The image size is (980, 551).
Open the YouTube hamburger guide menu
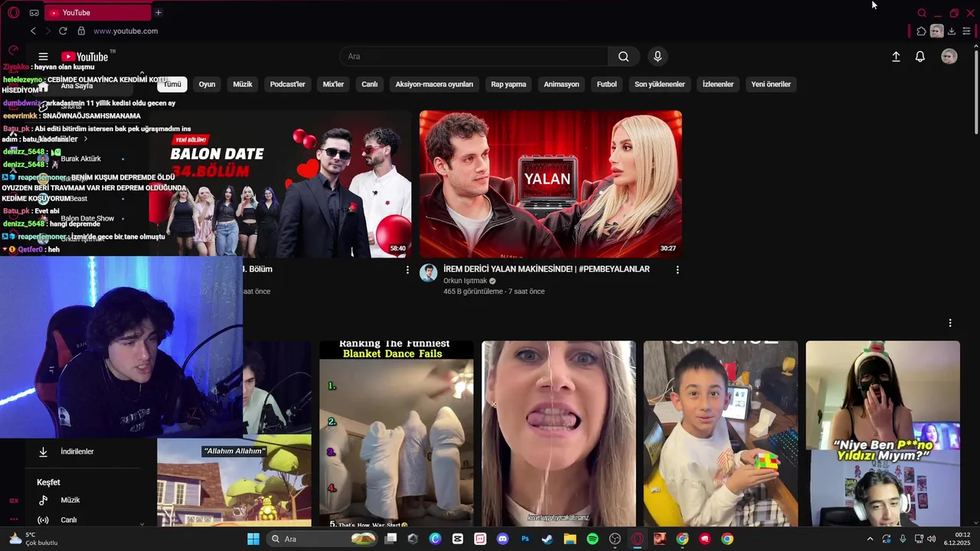[43, 57]
